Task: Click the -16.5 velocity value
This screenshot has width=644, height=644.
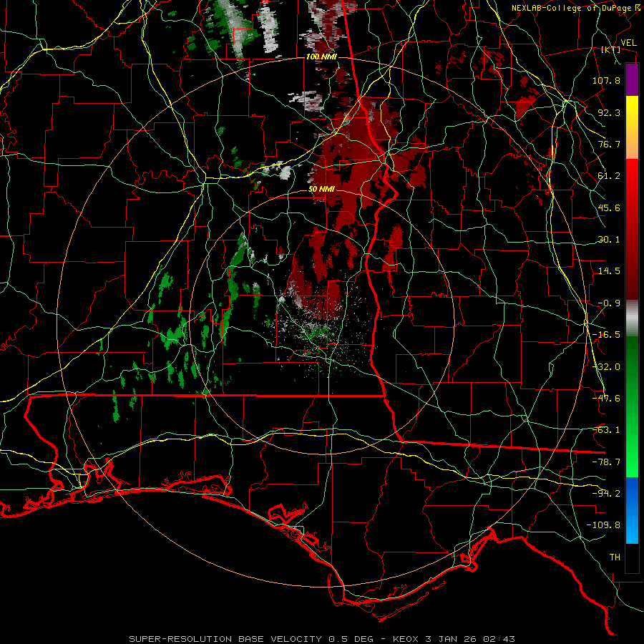Action: [606, 335]
